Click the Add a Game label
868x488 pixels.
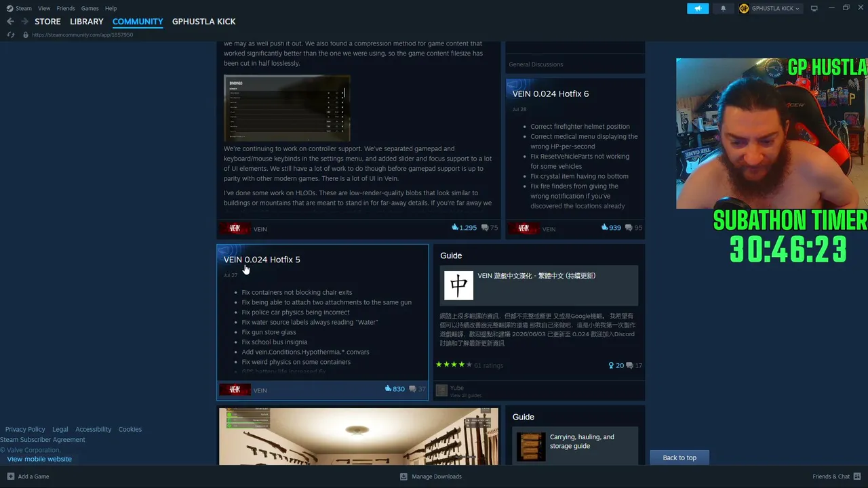(33, 476)
